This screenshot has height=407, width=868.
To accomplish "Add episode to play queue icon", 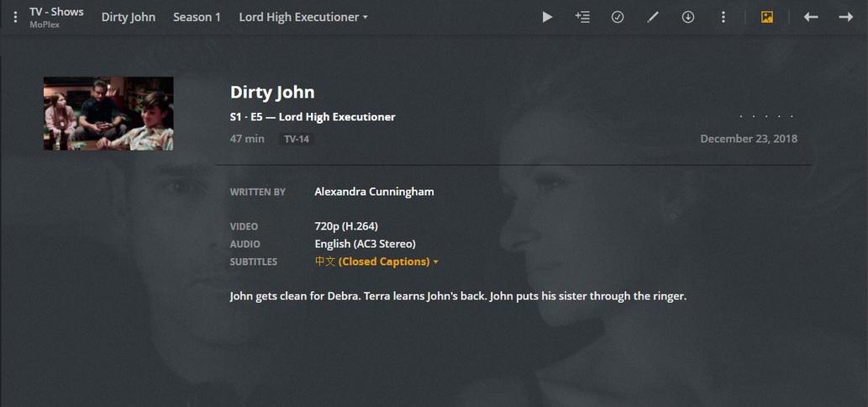I will pyautogui.click(x=582, y=17).
